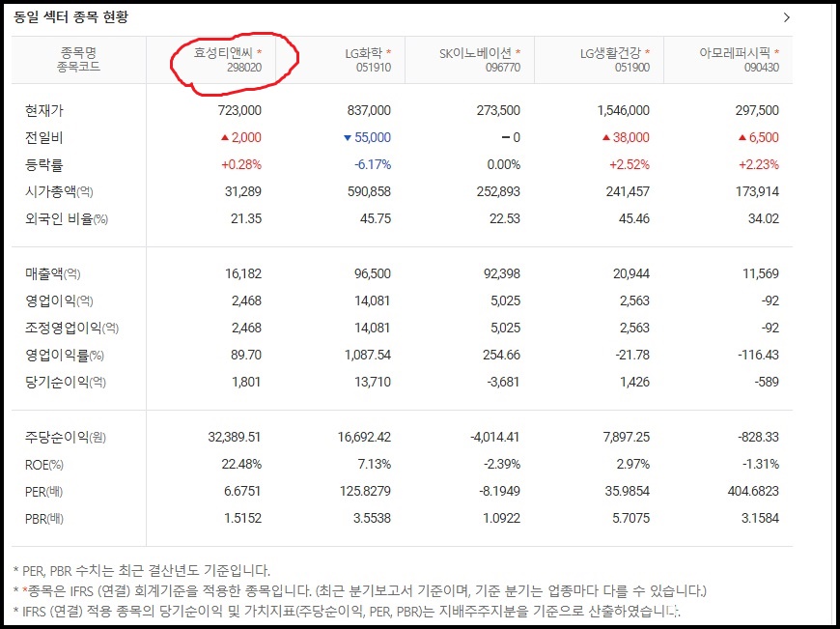Click foreign ratio value 45.46
This screenshot has width=840, height=629.
point(634,218)
